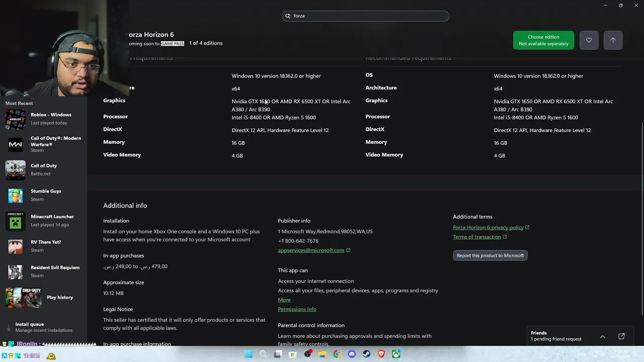Open Forza Horizon 6 privacy policy link
Viewport: 644px width, 362px height.
pos(488,227)
